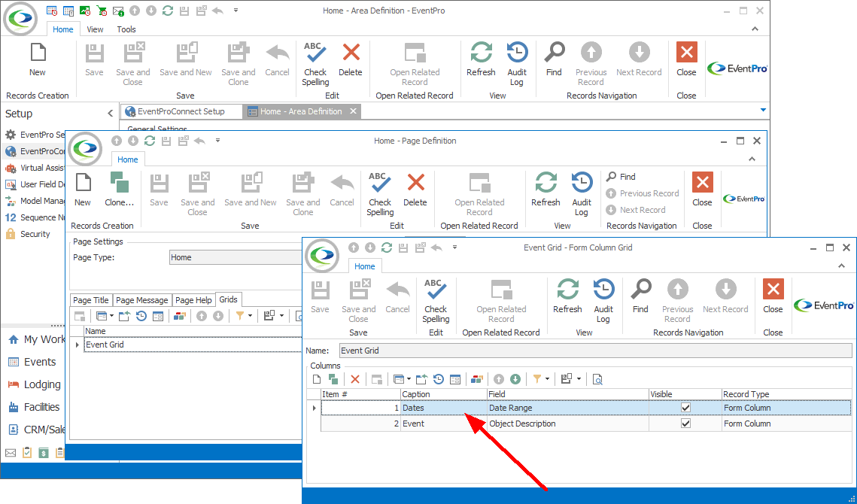Image resolution: width=857 pixels, height=504 pixels.
Task: Close the Home - Area Definition tab
Action: (353, 111)
